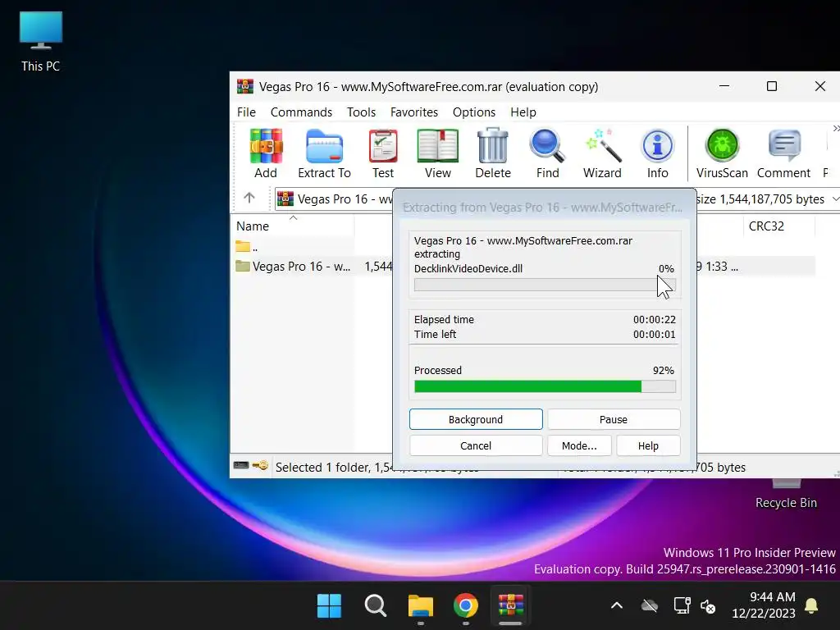Open the Tools menu
The width and height of the screenshot is (840, 630).
pos(361,112)
